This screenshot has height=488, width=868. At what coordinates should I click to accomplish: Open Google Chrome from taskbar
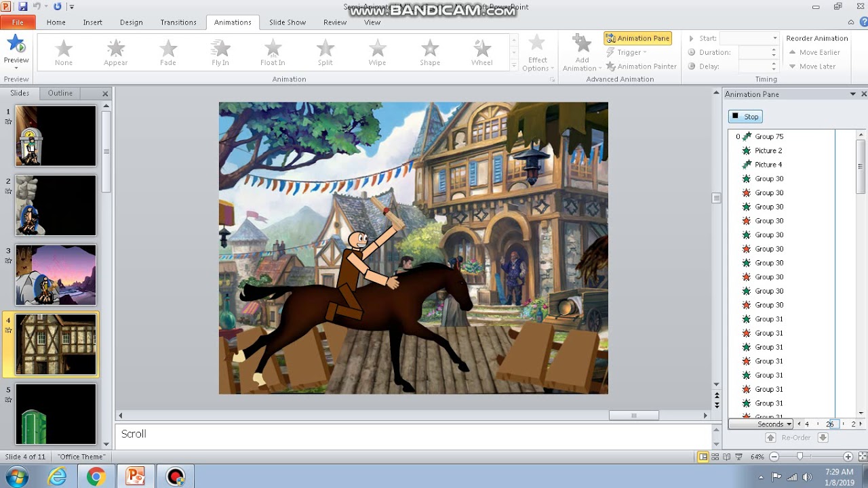(x=96, y=477)
